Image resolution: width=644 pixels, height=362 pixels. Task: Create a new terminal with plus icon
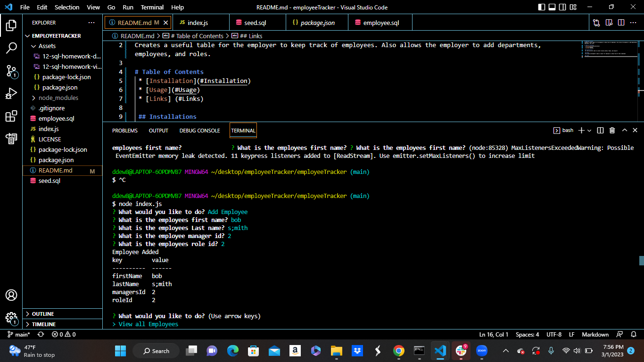[x=581, y=131]
